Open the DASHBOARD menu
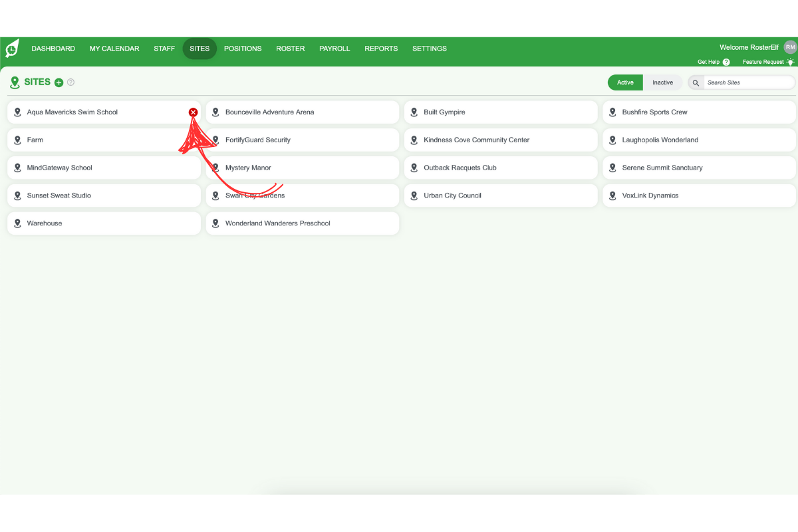 [53, 48]
